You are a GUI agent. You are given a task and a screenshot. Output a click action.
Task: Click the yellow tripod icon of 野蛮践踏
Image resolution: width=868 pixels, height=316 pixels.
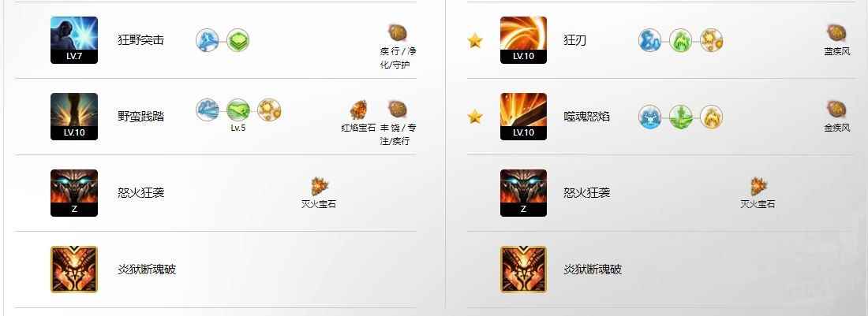click(270, 110)
